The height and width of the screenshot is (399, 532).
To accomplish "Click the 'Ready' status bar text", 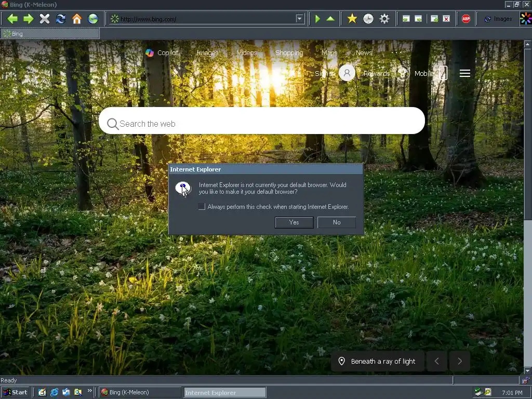I will coord(8,380).
